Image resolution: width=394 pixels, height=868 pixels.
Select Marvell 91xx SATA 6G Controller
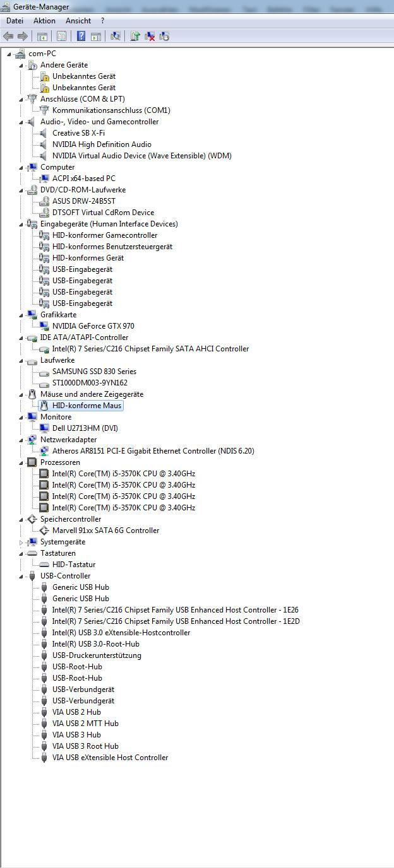tap(105, 531)
